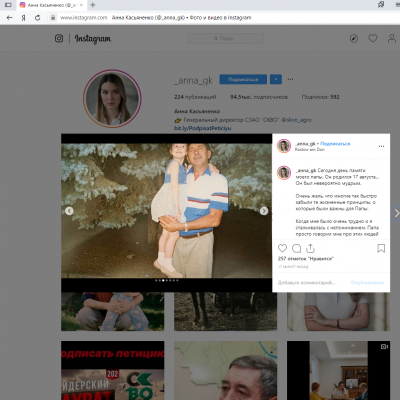Click the blue Подписаться button on profile

click(243, 79)
